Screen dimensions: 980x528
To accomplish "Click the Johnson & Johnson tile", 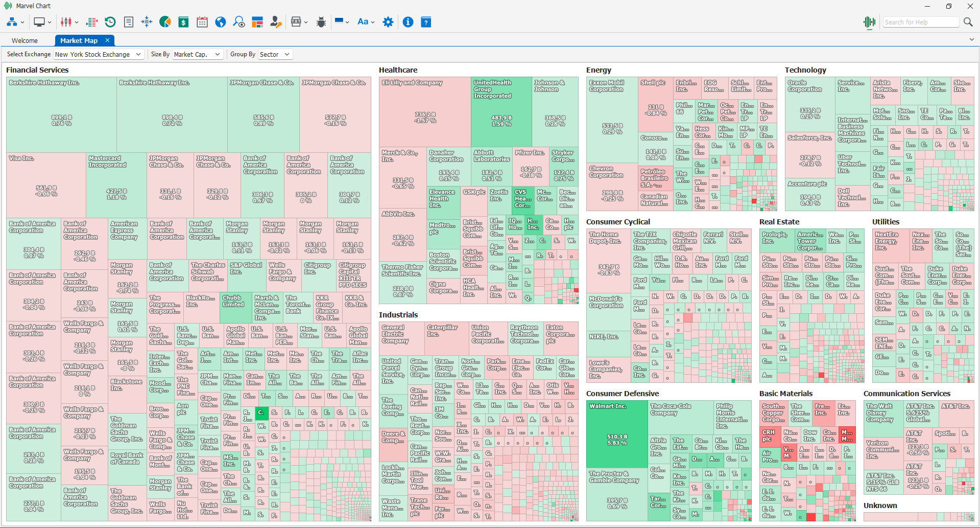I will (x=555, y=112).
